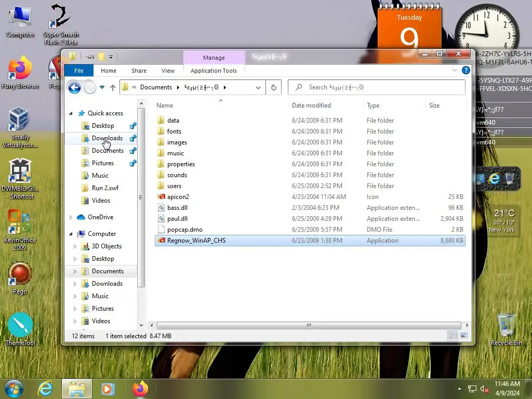Select the music folder in file list

[310, 153]
